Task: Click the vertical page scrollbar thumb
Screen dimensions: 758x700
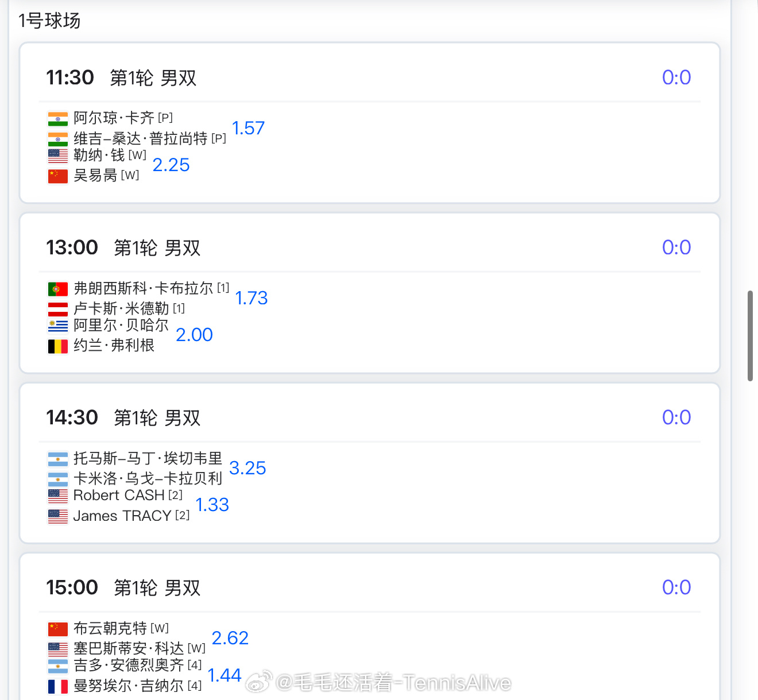Action: tap(750, 336)
